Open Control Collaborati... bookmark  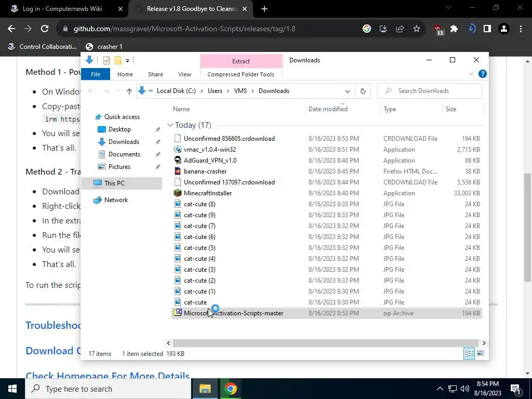(43, 47)
